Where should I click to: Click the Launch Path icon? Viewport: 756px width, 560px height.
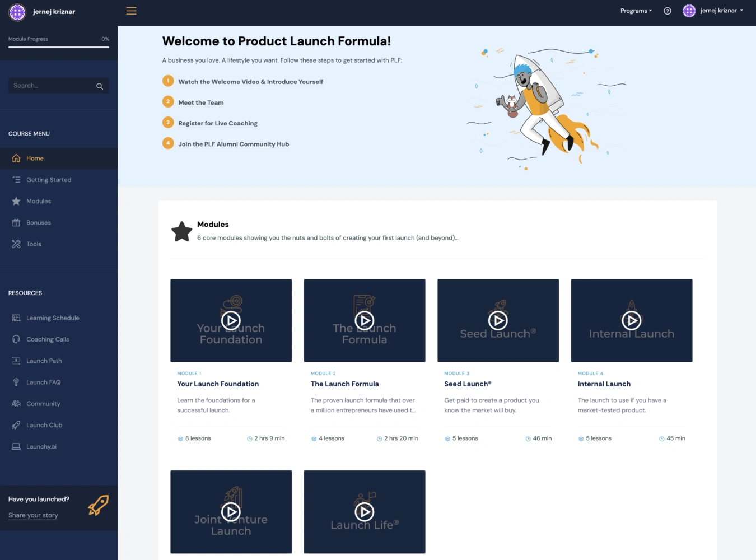click(x=16, y=361)
